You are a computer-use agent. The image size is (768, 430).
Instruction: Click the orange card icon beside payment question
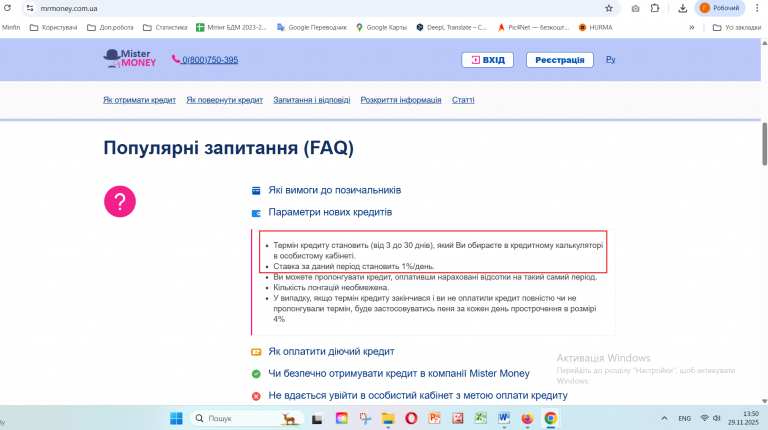(256, 352)
